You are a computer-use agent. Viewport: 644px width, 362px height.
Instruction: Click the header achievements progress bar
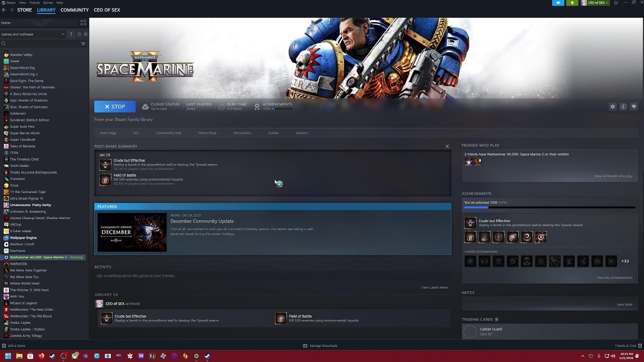pos(282,109)
